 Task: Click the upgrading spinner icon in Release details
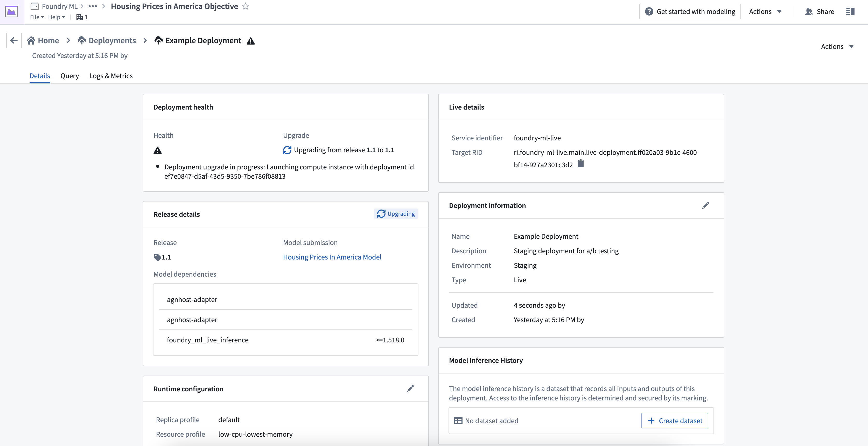coord(381,213)
